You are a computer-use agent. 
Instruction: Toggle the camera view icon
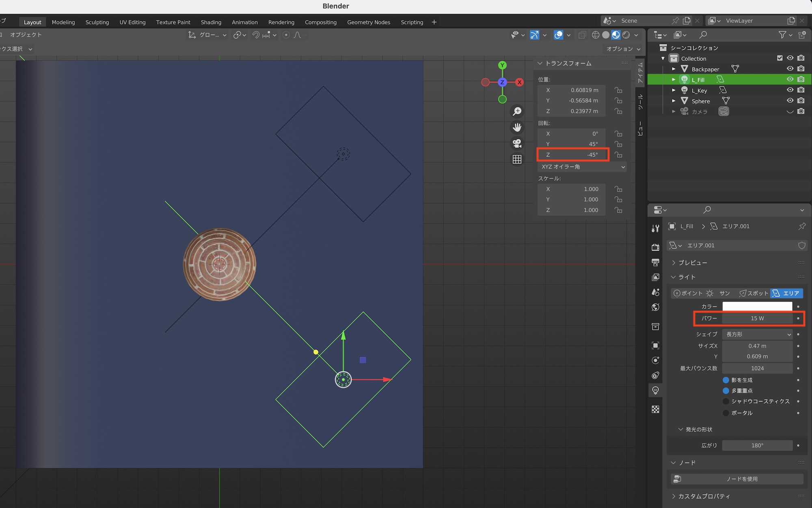coord(517,143)
